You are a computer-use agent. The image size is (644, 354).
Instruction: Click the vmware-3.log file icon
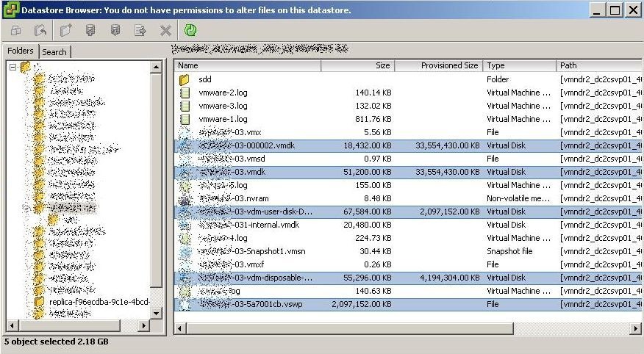[185, 106]
